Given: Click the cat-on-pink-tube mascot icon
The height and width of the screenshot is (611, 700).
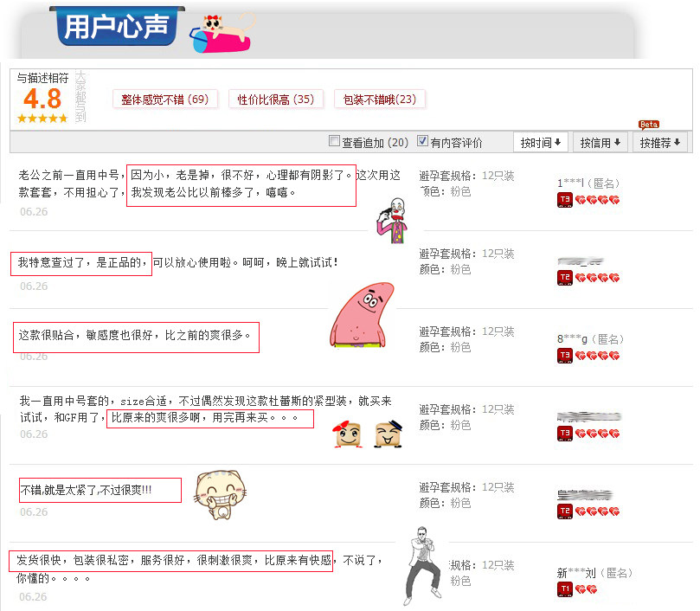Looking at the screenshot, I should click(222, 33).
